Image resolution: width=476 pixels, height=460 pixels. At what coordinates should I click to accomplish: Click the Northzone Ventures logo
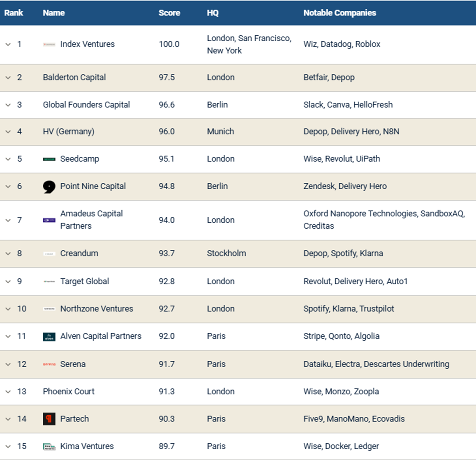pos(49,309)
